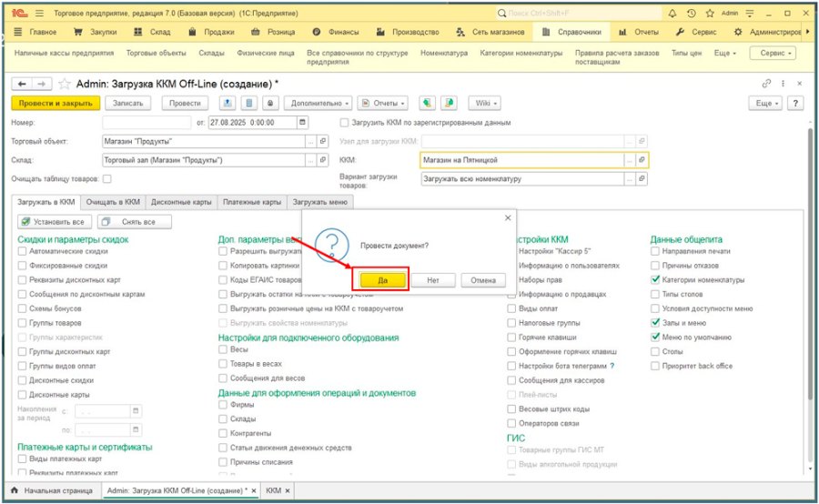Enable Автоматические скидки checkbox
819x504 pixels.
(x=22, y=251)
